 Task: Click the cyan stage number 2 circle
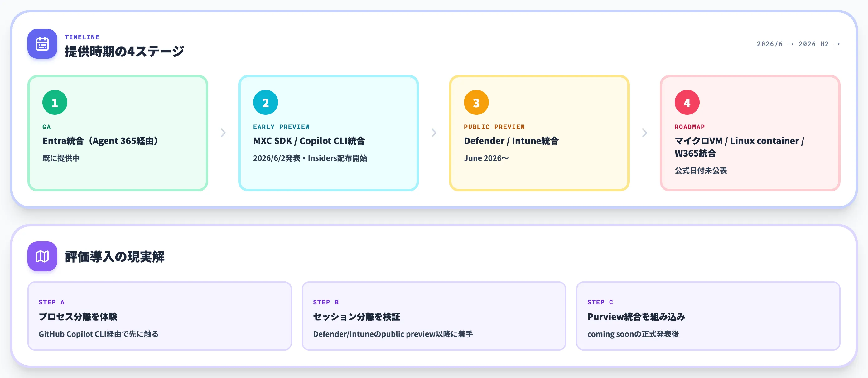(266, 103)
